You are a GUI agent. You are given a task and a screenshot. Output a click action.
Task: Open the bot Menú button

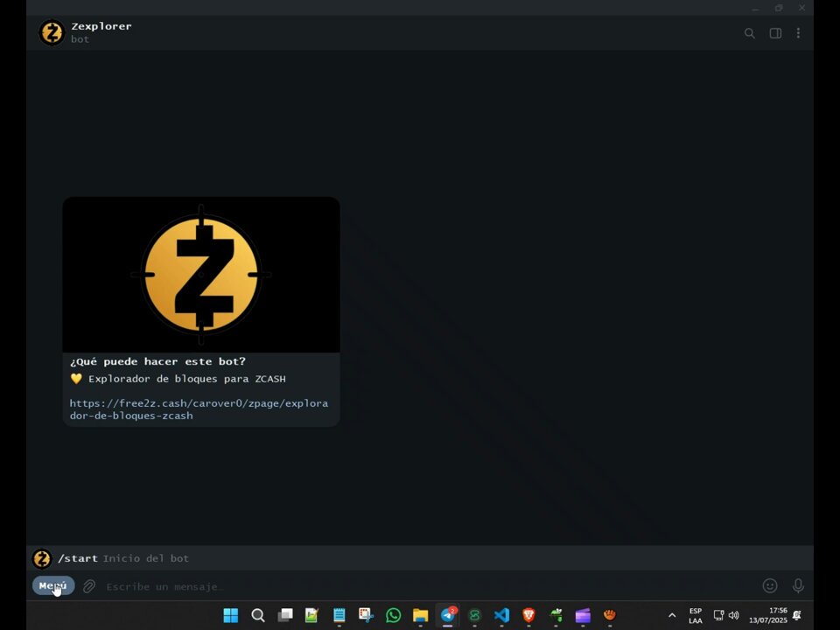[53, 585]
